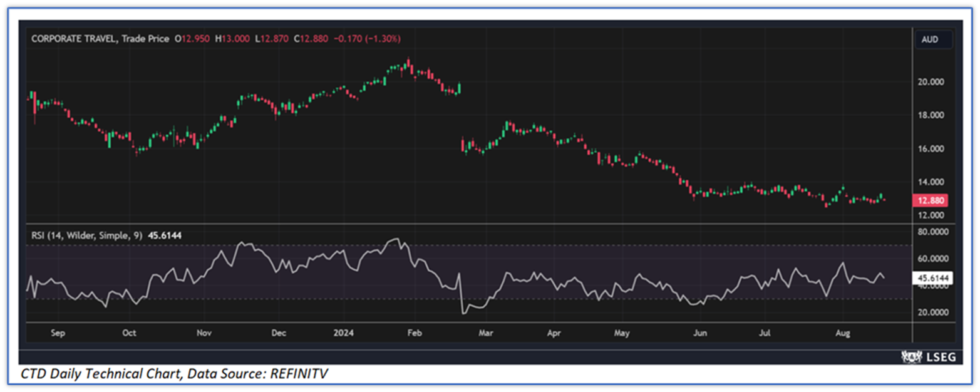
Task: Select the AUD currency button
Action: point(935,39)
